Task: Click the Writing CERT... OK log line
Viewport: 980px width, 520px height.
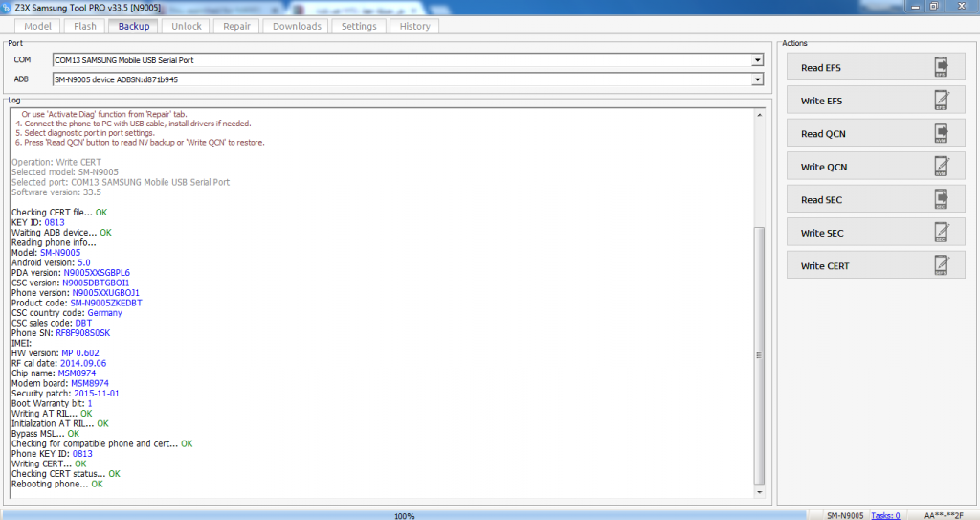Action: [49, 463]
